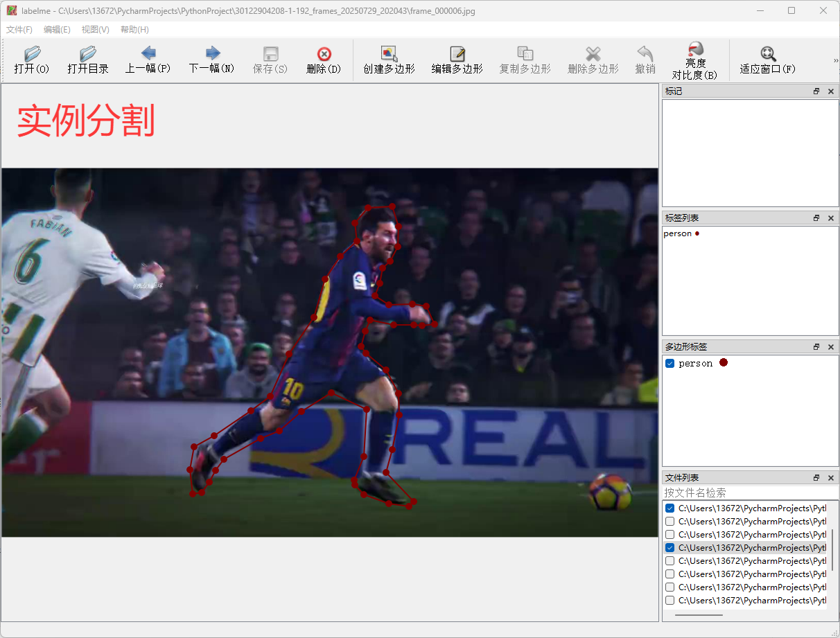The image size is (840, 638).
Task: Float the 标记 flags panel
Action: pyautogui.click(x=816, y=91)
